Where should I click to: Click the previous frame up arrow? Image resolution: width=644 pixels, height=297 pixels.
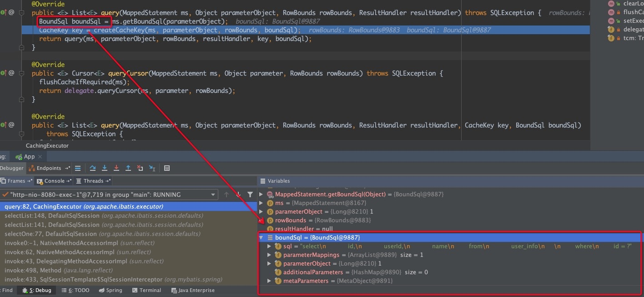[x=226, y=195]
